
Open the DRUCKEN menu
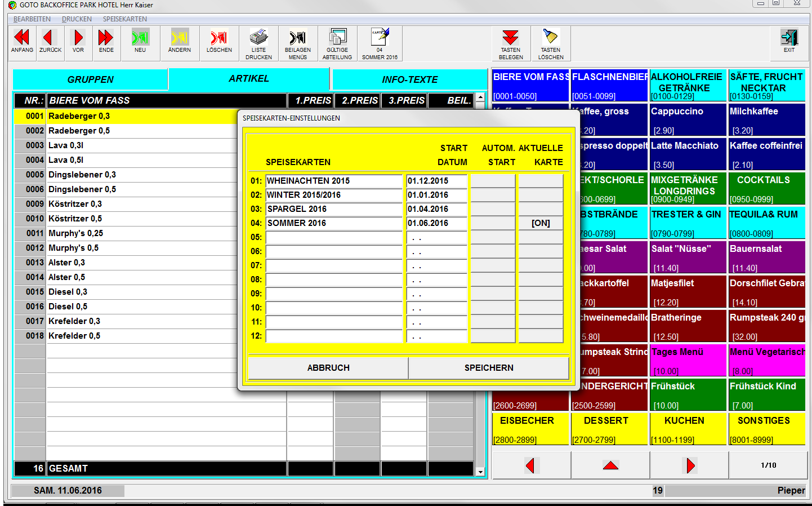(77, 19)
